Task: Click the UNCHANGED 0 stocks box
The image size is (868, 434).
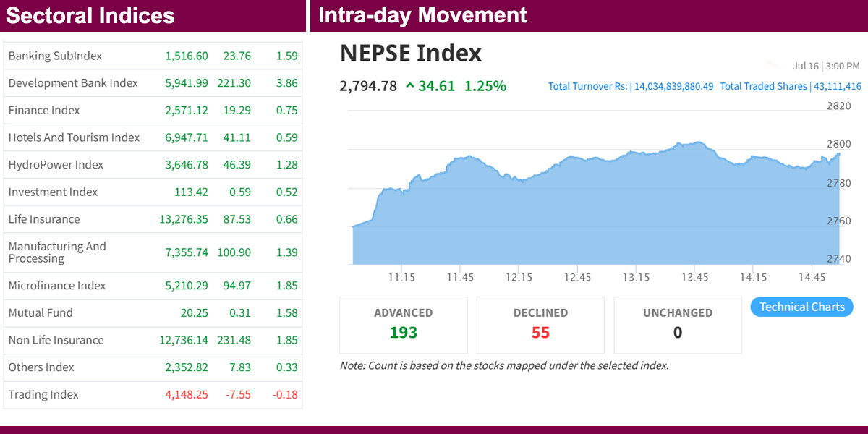Action: 678,323
